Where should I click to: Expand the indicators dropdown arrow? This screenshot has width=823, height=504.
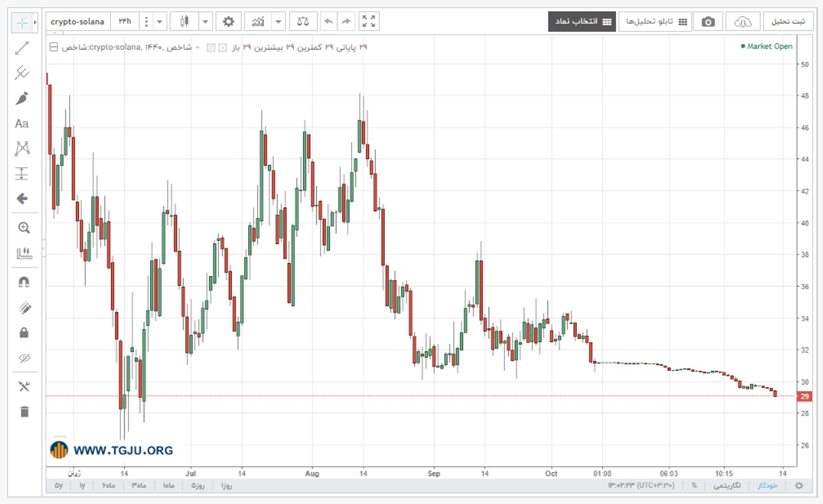pos(278,22)
